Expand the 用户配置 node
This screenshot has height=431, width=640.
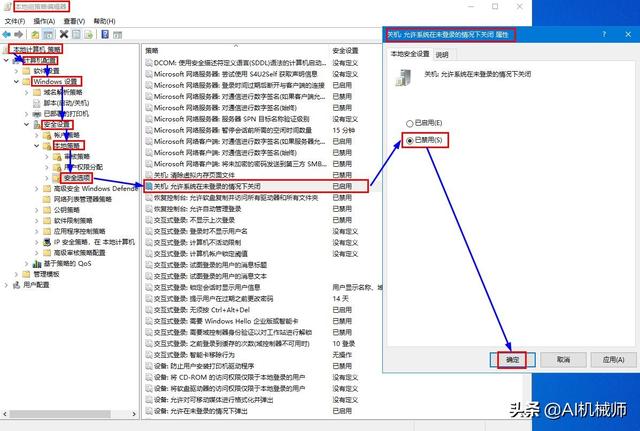click(6, 285)
